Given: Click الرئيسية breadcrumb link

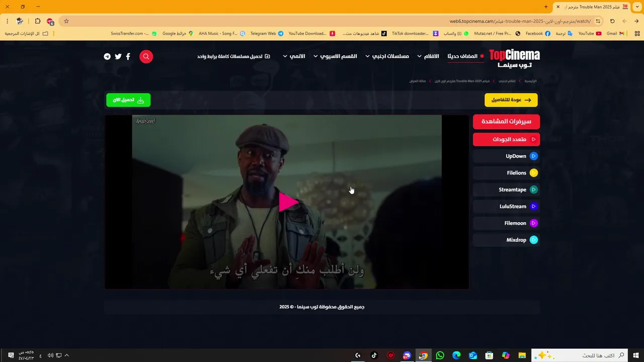Looking at the screenshot, I should click(x=530, y=81).
